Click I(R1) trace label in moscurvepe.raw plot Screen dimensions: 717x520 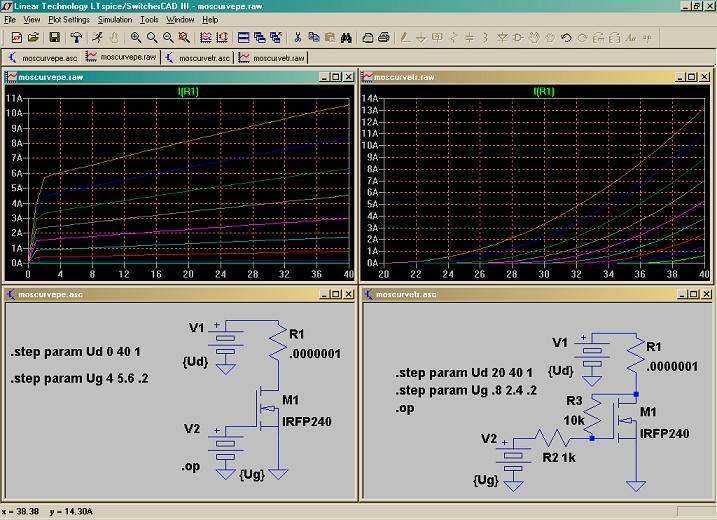[188, 91]
